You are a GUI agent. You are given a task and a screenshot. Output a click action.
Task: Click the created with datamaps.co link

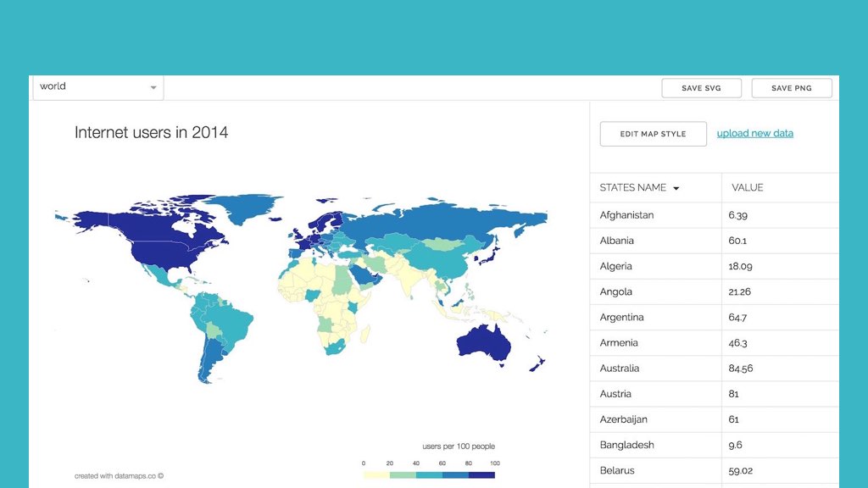point(119,476)
